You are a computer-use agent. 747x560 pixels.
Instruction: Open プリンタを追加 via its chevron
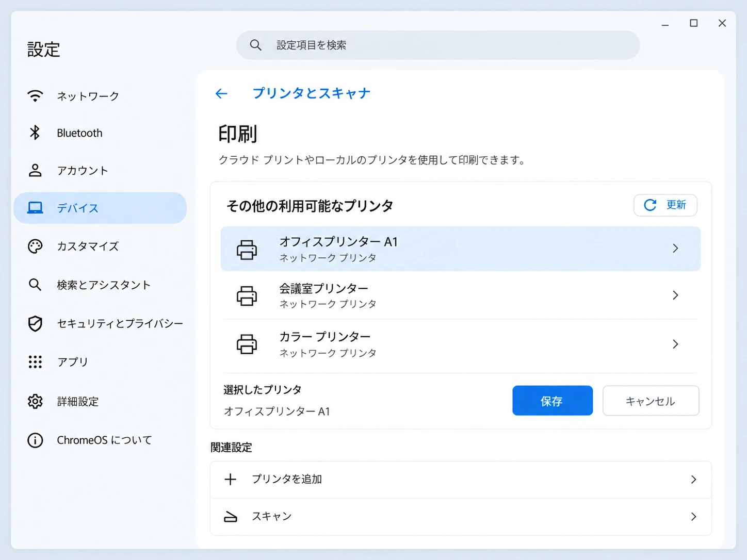pyautogui.click(x=693, y=480)
